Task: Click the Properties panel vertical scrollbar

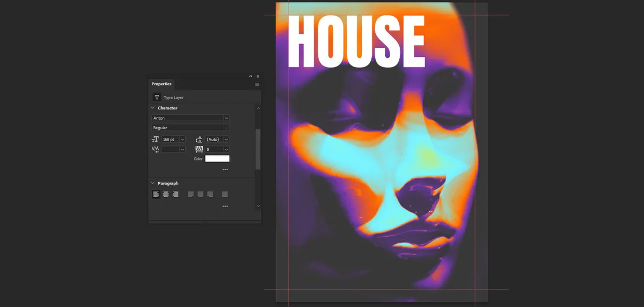Action: pyautogui.click(x=258, y=149)
